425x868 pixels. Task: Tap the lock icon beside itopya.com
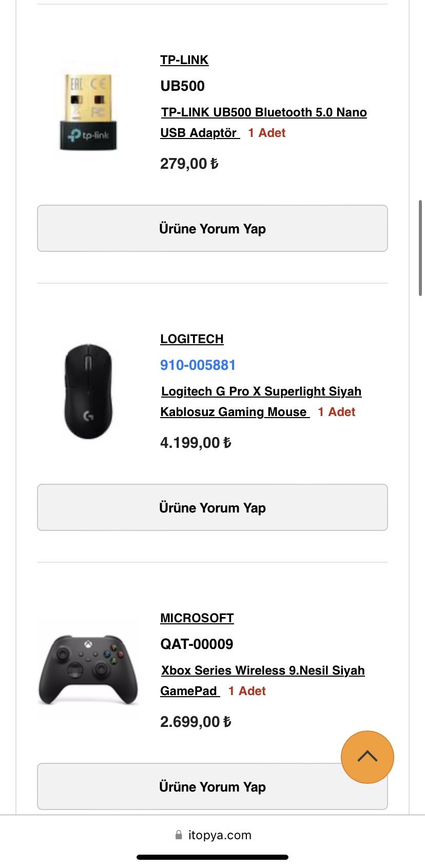pos(179,835)
